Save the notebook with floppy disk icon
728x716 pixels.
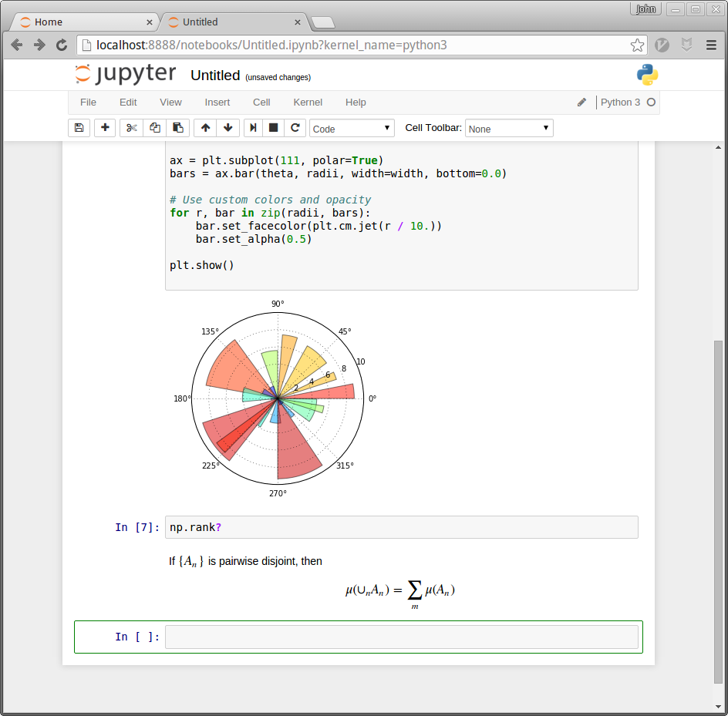pyautogui.click(x=79, y=128)
